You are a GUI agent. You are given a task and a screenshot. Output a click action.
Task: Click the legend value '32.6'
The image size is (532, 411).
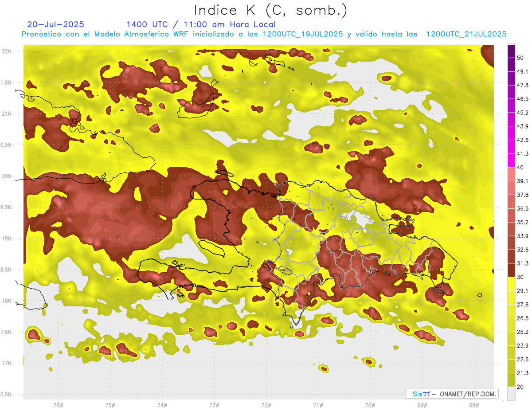point(522,250)
